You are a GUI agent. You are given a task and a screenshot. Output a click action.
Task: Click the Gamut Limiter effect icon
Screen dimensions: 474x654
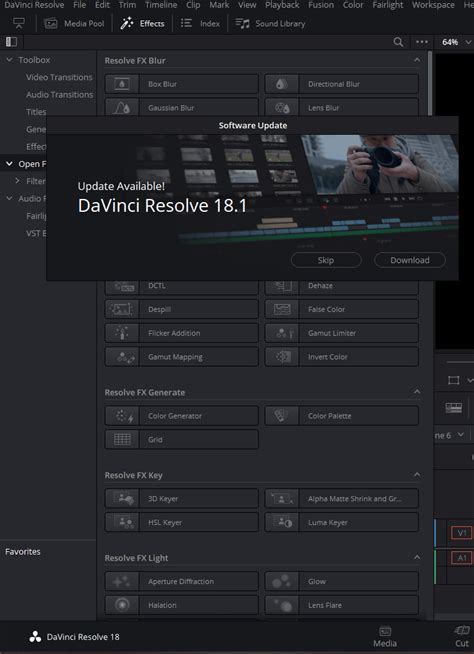pyautogui.click(x=282, y=333)
